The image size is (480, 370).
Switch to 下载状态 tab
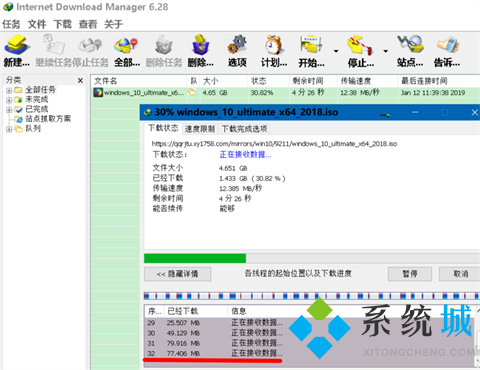coord(163,128)
